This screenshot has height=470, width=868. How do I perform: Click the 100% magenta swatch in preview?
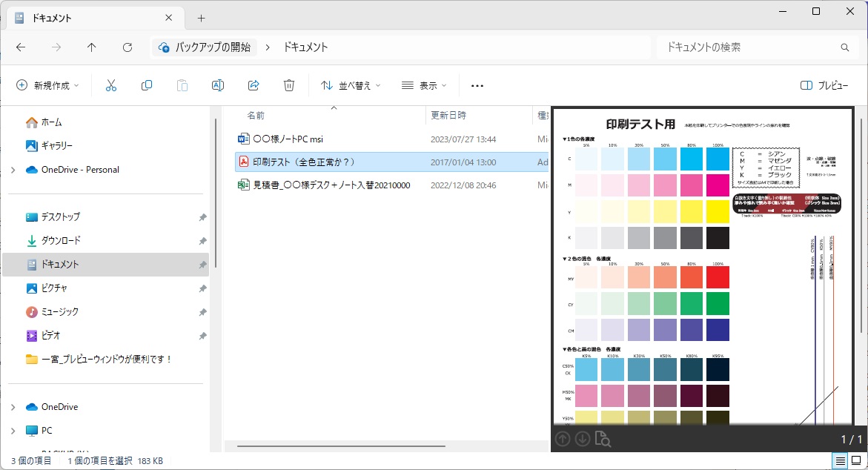click(x=718, y=185)
